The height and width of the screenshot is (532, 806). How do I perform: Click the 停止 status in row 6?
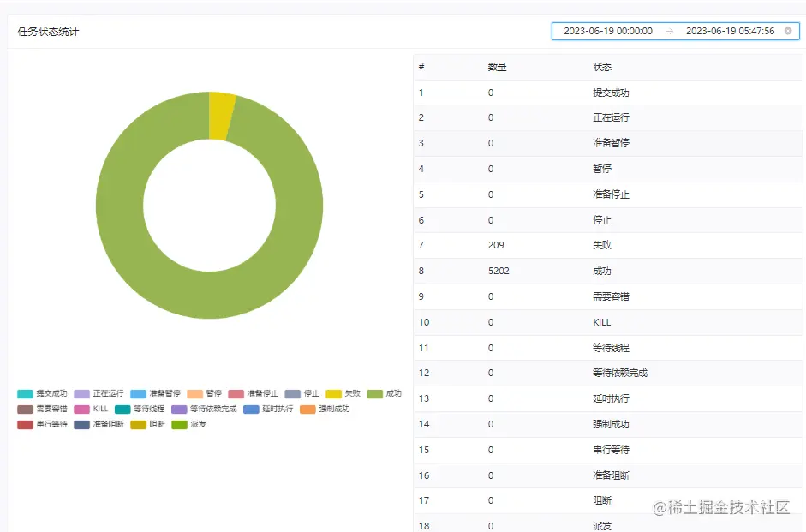(602, 220)
